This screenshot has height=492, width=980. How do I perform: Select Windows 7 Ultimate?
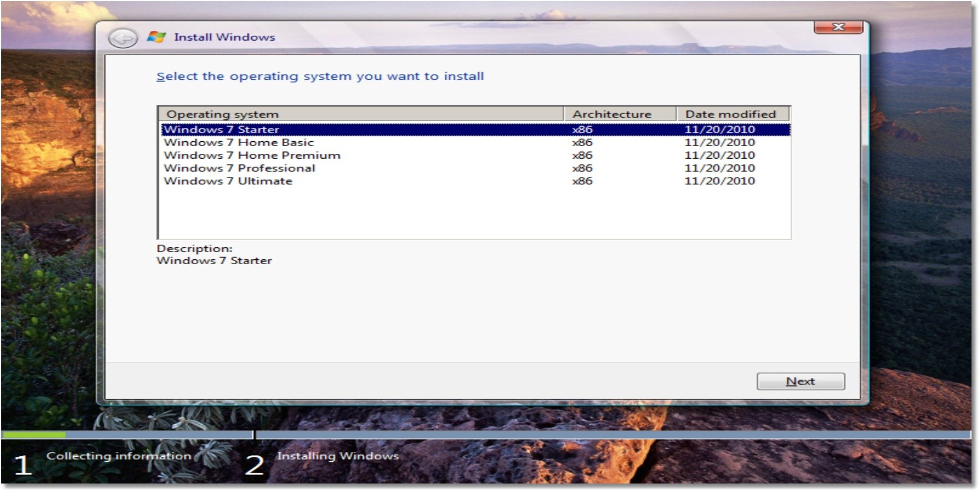[475, 181]
